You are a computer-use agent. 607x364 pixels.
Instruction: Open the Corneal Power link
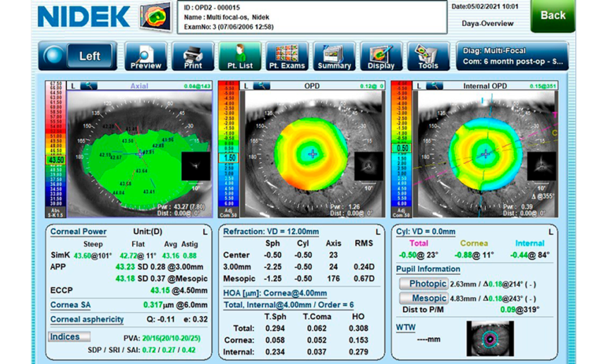78,231
